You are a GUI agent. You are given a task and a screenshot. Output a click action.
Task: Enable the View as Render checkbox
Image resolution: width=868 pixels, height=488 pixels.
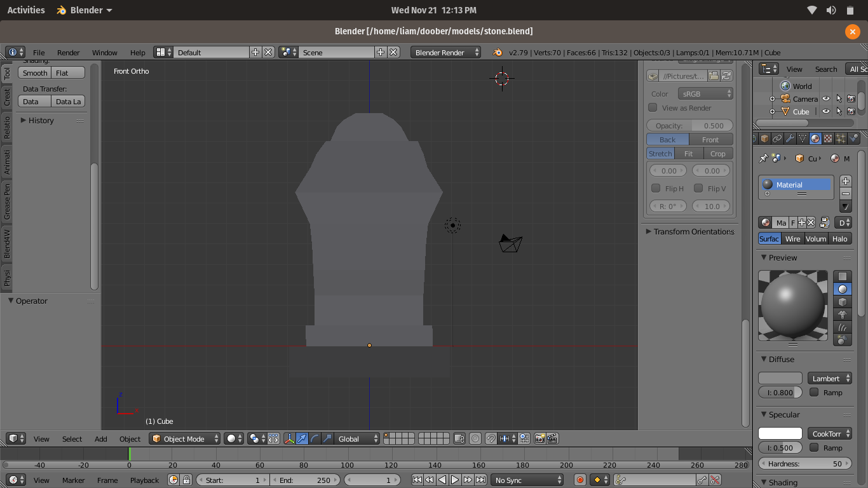click(653, 108)
